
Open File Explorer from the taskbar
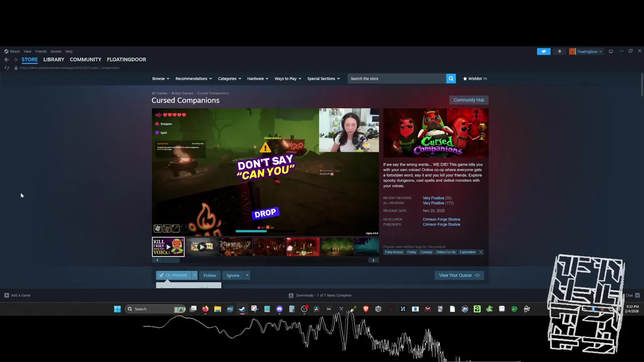point(217,309)
